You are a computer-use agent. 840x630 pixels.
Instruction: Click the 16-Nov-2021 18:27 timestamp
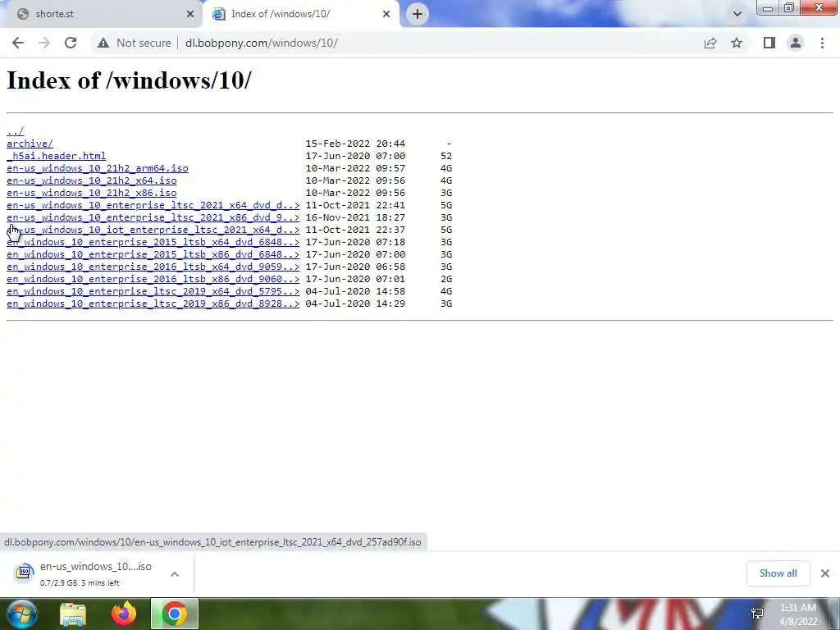[355, 217]
